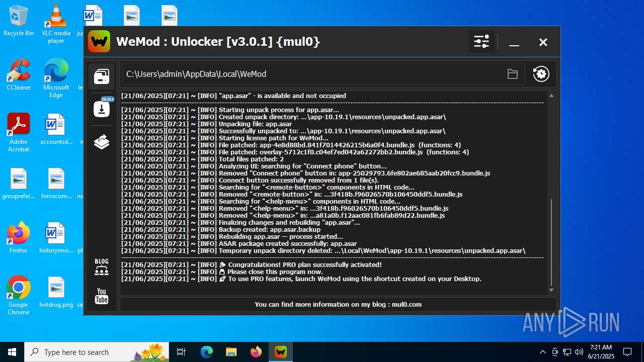This screenshot has height=362, width=644.
Task: Select the Google Chrome desktop icon
Action: click(x=19, y=296)
